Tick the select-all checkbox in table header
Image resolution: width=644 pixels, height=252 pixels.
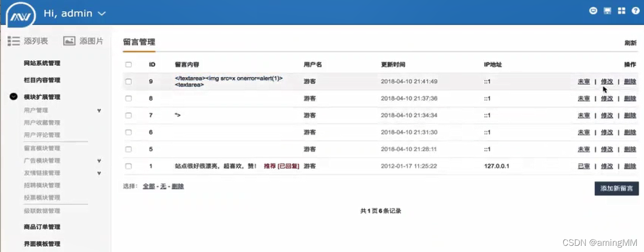(128, 64)
